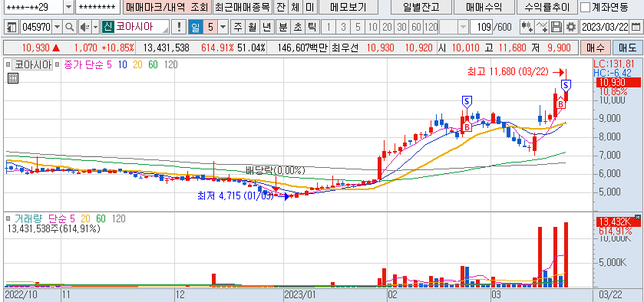Click the date field 2023/03/22
The height and width of the screenshot is (302, 644).
coord(605,28)
